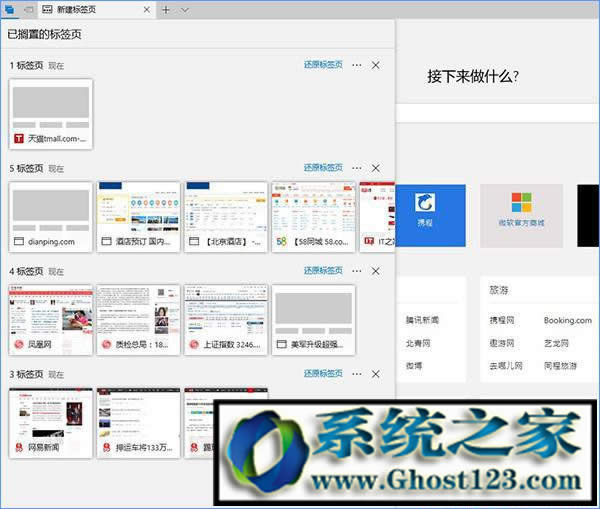This screenshot has height=509, width=600.
Task: Open the IT之家 thumbnail
Action: pos(377,217)
